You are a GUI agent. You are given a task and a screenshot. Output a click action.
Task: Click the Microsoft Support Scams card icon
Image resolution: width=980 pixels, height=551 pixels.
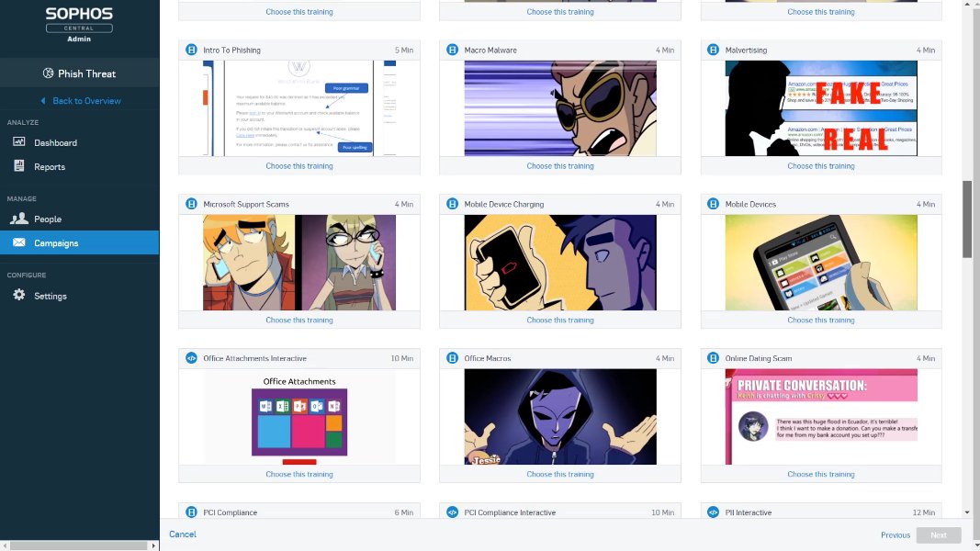[191, 204]
